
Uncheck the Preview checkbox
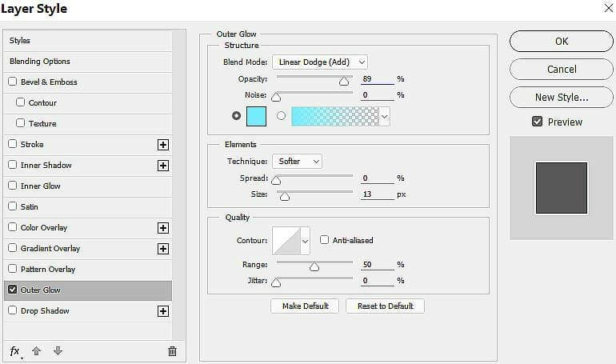(x=537, y=122)
